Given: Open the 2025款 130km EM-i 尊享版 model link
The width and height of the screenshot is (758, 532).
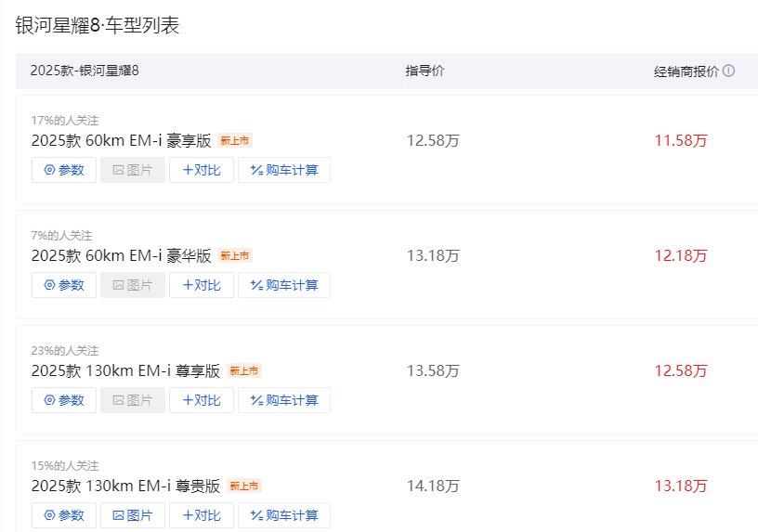Looking at the screenshot, I should (125, 370).
